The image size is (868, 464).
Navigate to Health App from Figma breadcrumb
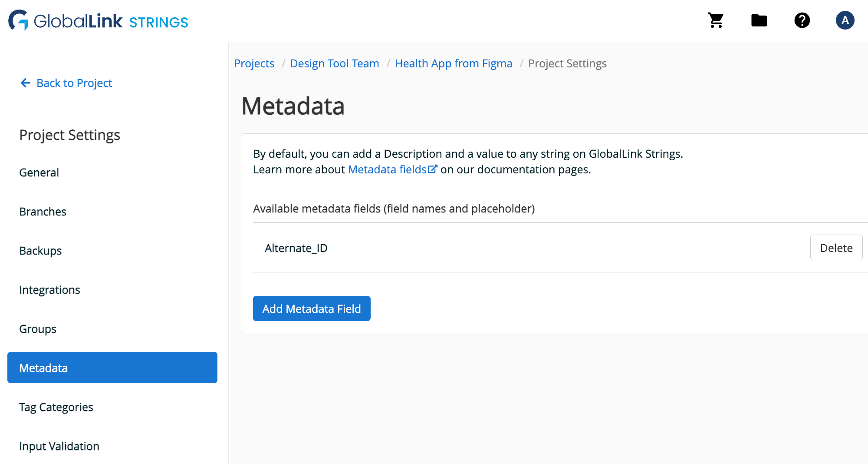coord(454,63)
